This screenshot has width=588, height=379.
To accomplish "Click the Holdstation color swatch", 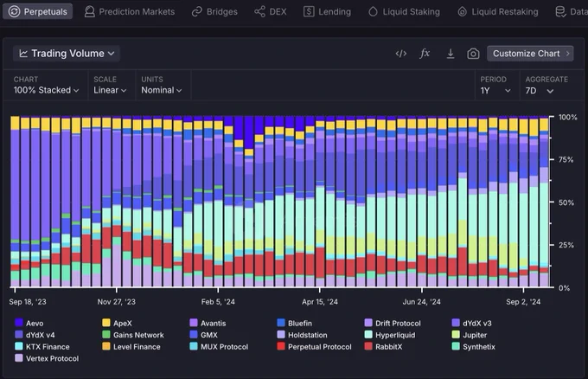I will click(281, 334).
